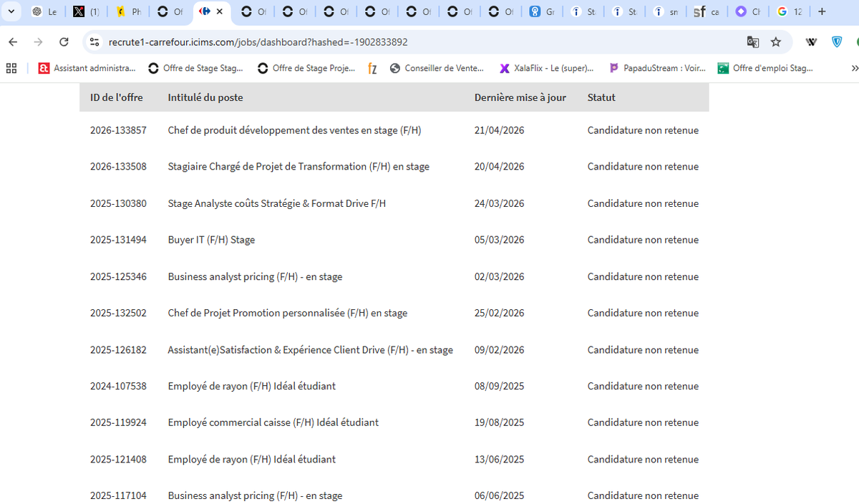This screenshot has width=859, height=504.
Task: Open 'Assistant administra...' bookmark
Action: [87, 69]
